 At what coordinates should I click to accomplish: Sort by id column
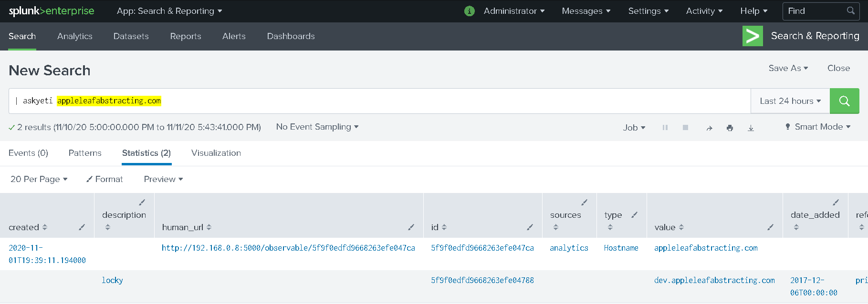pyautogui.click(x=439, y=227)
